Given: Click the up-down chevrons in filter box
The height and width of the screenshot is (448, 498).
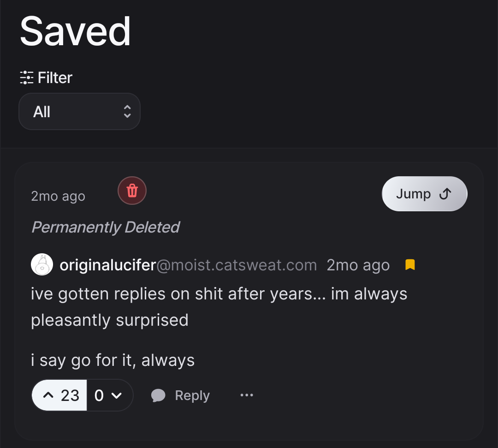Looking at the screenshot, I should [x=127, y=112].
